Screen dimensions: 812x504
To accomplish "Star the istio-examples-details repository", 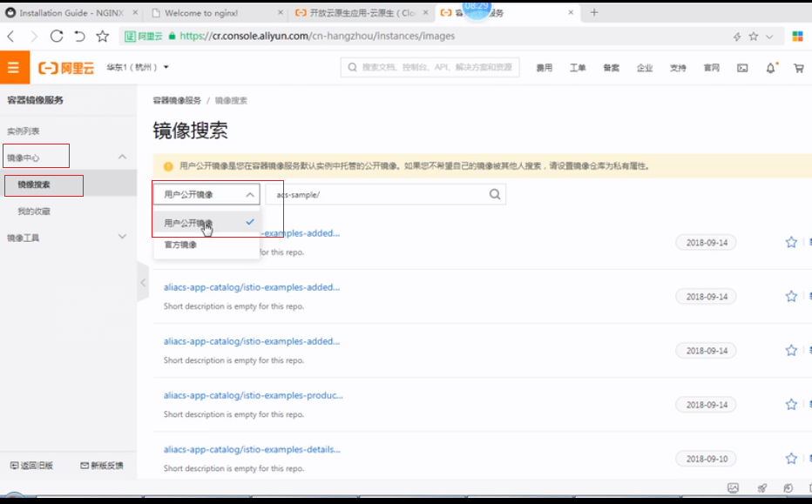I will coord(791,459).
